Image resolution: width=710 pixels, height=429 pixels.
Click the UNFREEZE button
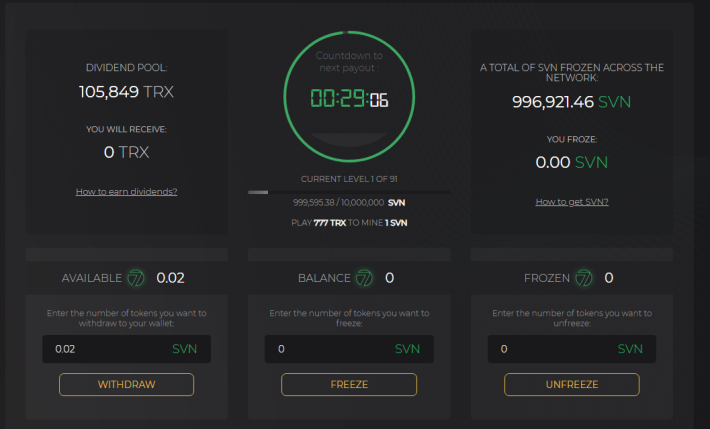[x=572, y=385]
